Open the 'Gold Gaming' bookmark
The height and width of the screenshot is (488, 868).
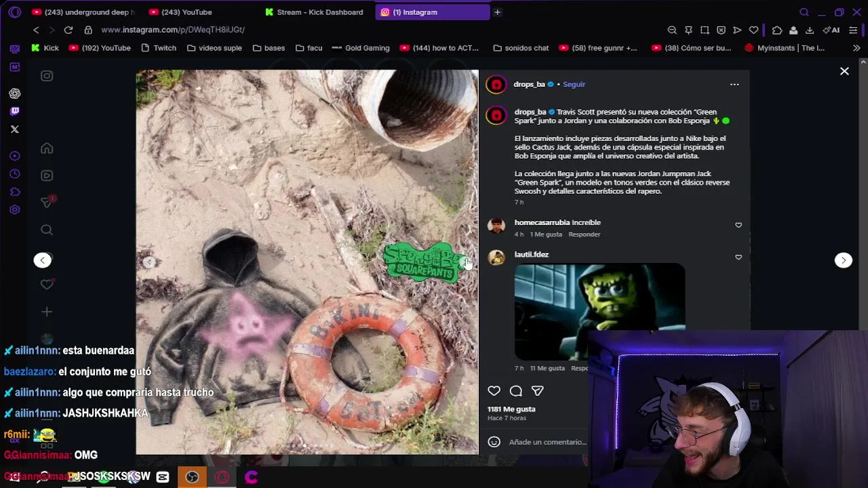coord(361,48)
